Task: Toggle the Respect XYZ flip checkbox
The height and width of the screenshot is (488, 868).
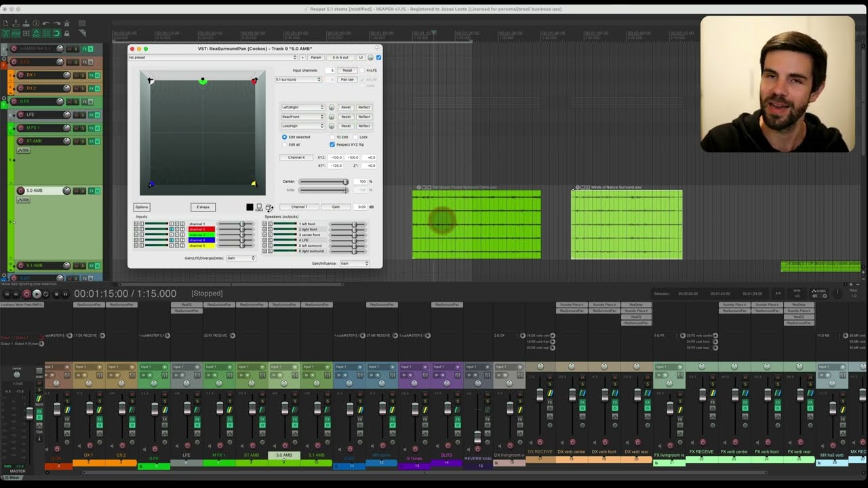Action: click(332, 144)
